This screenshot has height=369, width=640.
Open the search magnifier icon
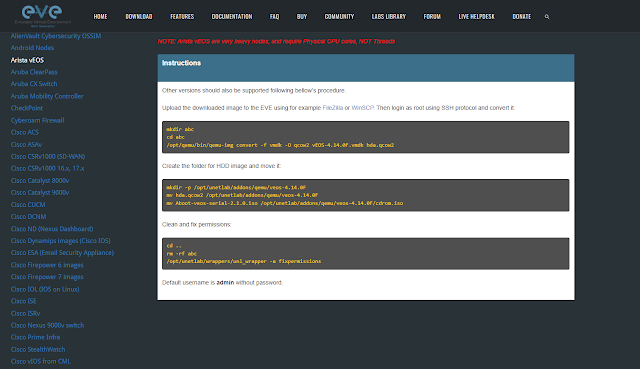[x=547, y=17]
